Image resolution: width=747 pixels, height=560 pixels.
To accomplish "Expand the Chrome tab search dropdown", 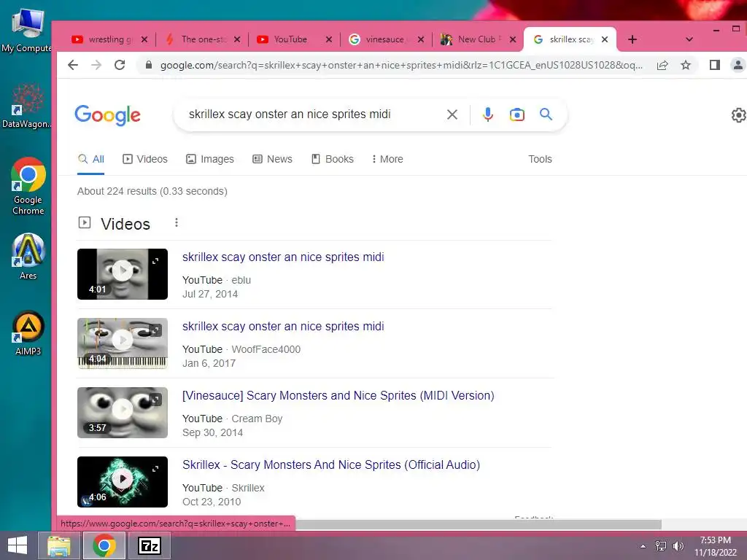I will pos(689,39).
